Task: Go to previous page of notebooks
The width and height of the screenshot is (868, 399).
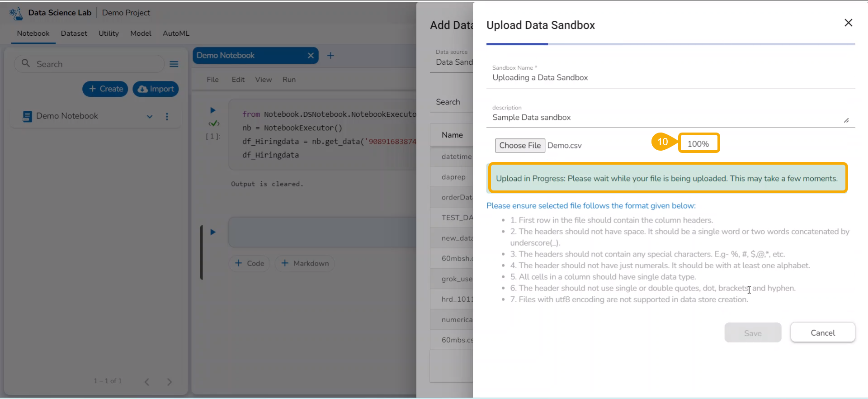Action: [147, 382]
